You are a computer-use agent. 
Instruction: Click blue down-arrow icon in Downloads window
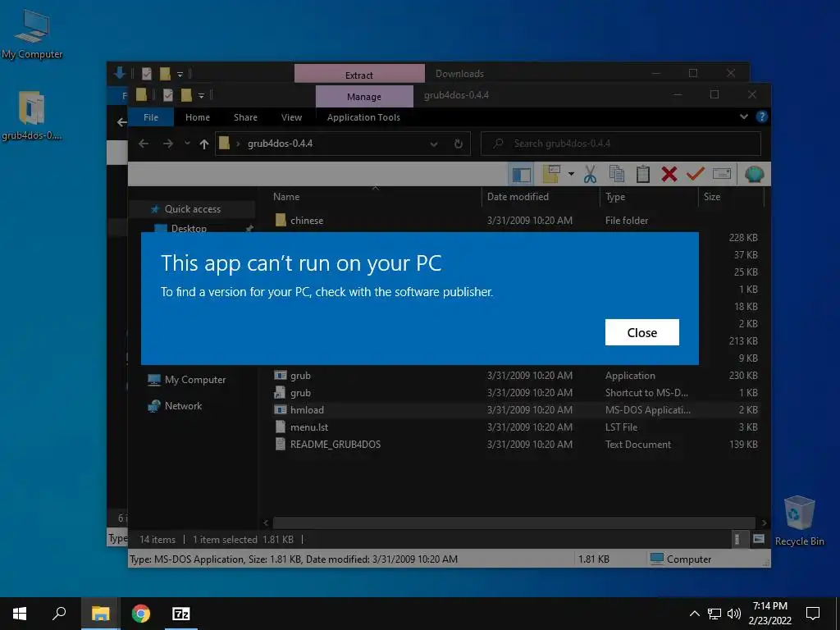(120, 73)
